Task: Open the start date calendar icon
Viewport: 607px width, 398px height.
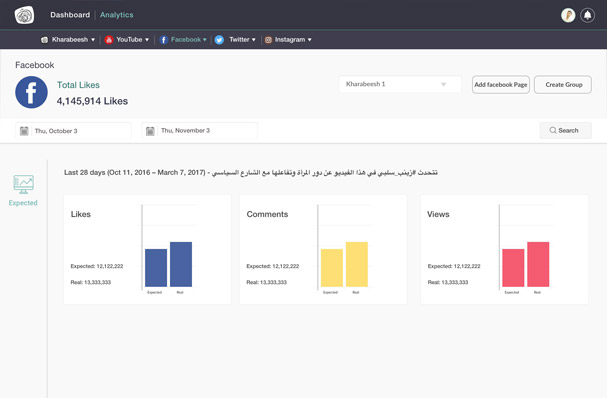Action: [24, 131]
